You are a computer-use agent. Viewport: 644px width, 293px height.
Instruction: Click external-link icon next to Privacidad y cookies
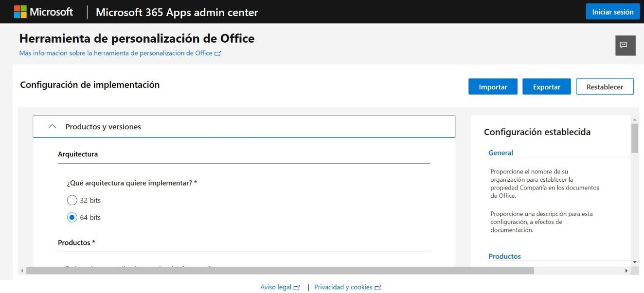pos(378,288)
